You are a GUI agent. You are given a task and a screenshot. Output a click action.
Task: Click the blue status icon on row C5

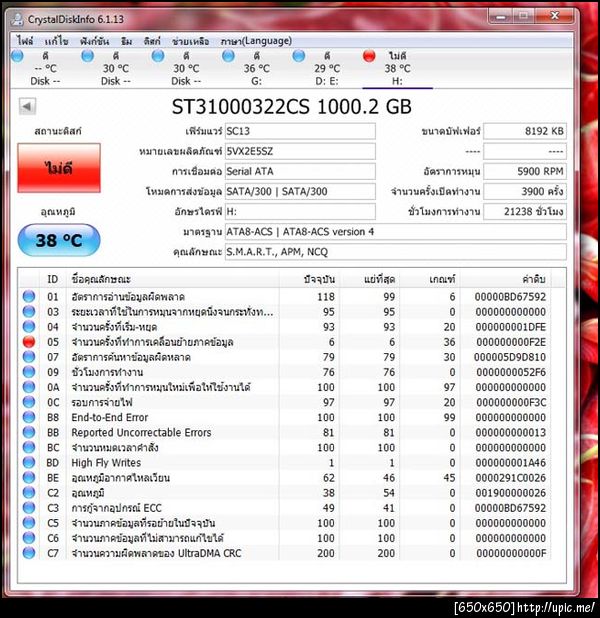[29, 523]
